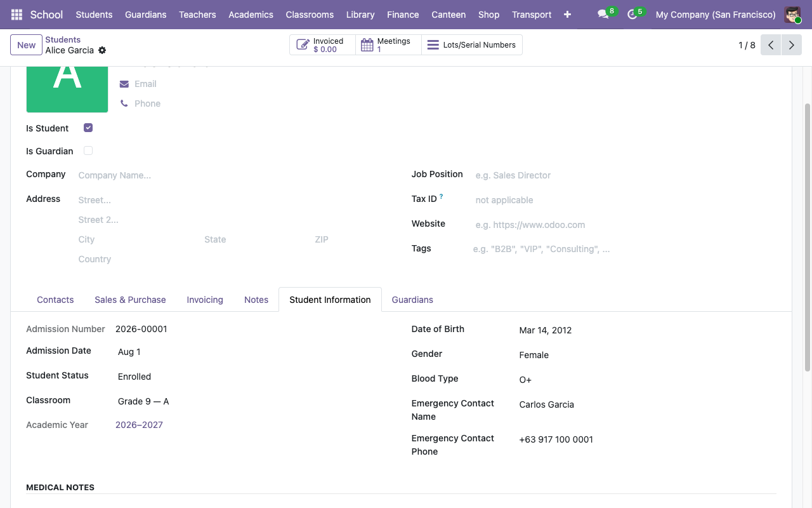Open the Invoiced smart button
Screen dimensions: 812x508
click(322, 45)
